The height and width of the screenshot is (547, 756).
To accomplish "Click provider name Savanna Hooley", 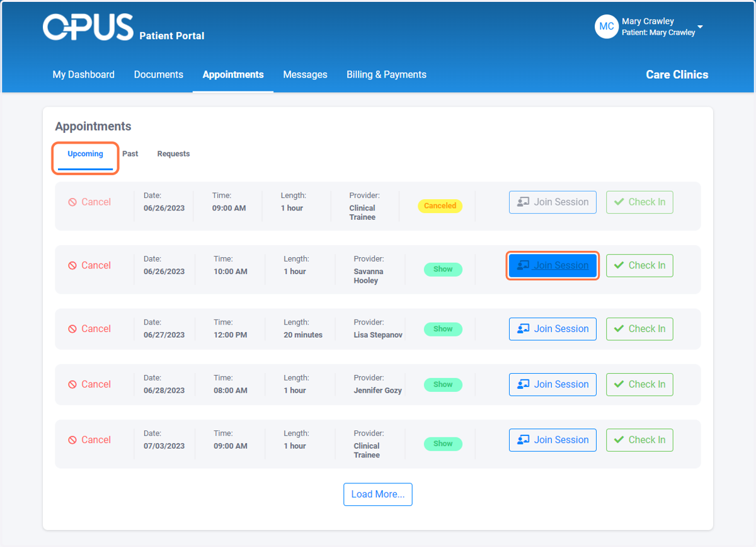I will click(369, 276).
